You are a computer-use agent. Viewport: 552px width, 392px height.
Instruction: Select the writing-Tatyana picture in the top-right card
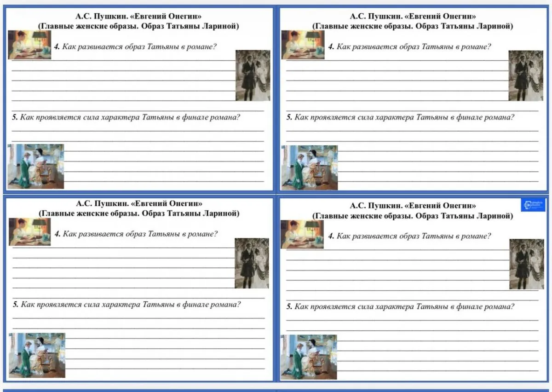[303, 45]
